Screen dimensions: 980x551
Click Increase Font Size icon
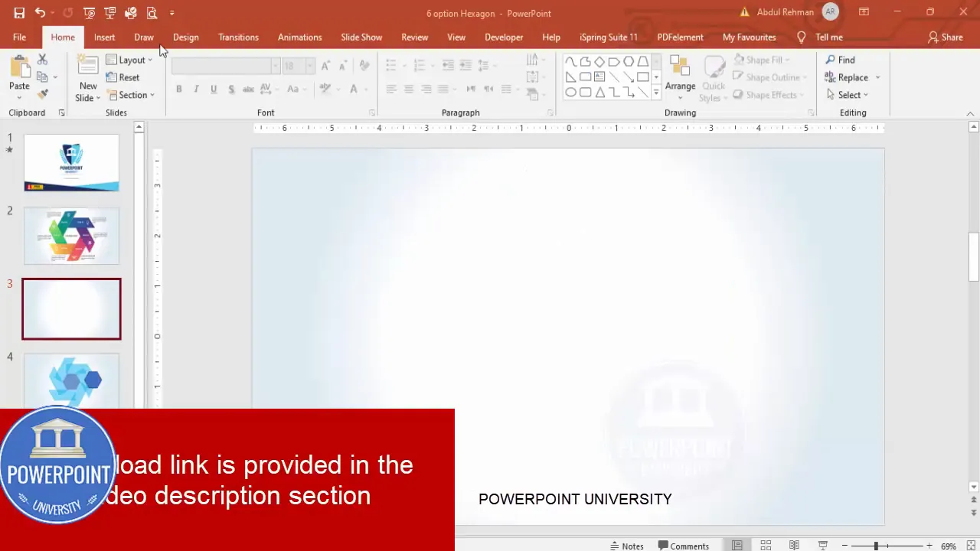(325, 67)
